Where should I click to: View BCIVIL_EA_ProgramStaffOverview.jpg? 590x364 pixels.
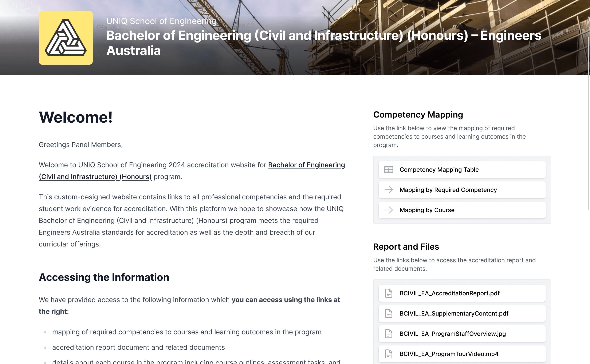click(x=452, y=334)
